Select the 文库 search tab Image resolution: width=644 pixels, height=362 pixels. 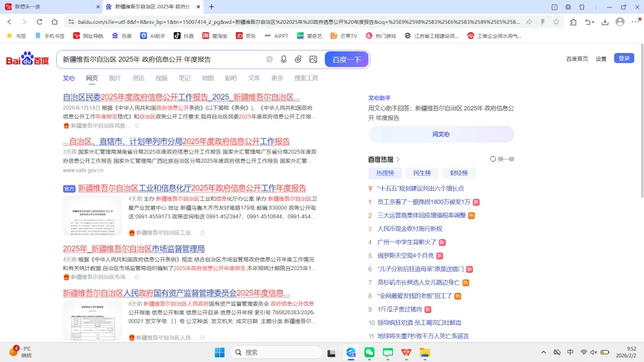[254, 78]
